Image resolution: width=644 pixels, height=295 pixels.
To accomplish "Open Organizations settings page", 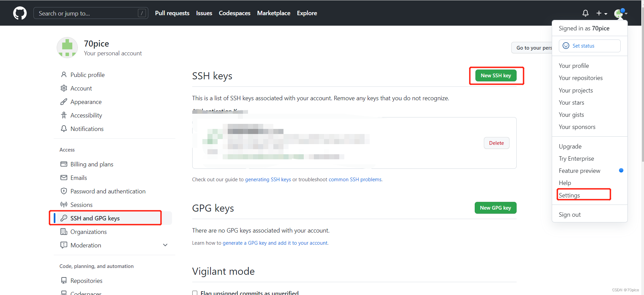I will (x=89, y=232).
